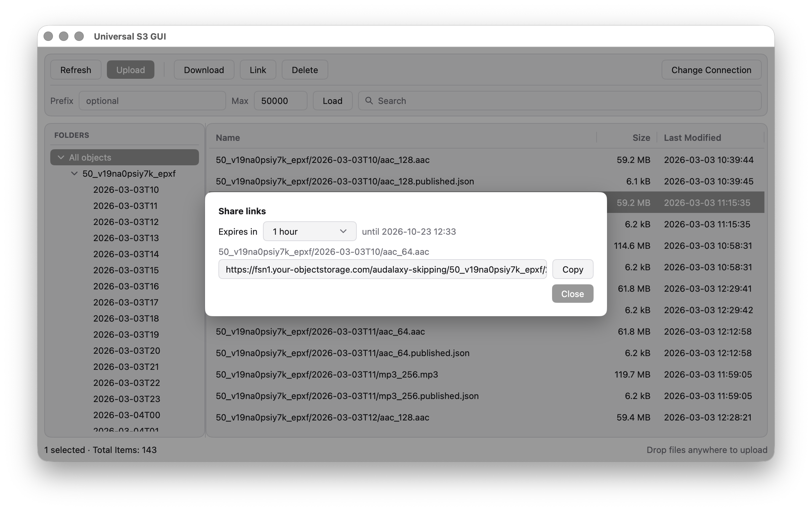Click the 114.6 MB size cell
The width and height of the screenshot is (812, 511).
(x=632, y=246)
